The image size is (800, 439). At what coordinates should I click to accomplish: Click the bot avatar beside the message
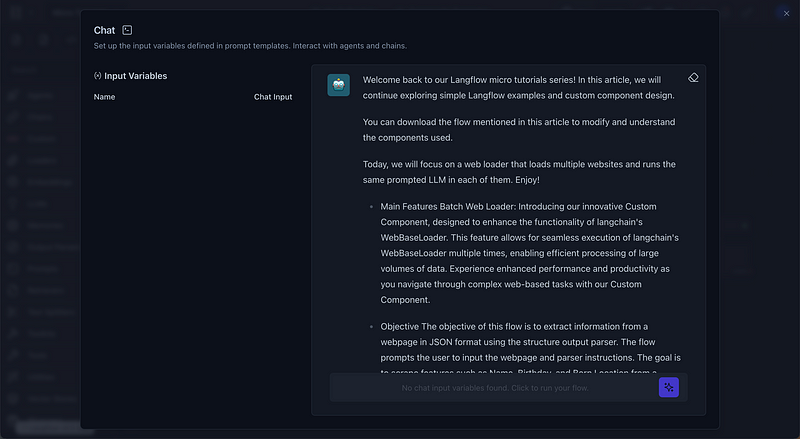point(338,85)
